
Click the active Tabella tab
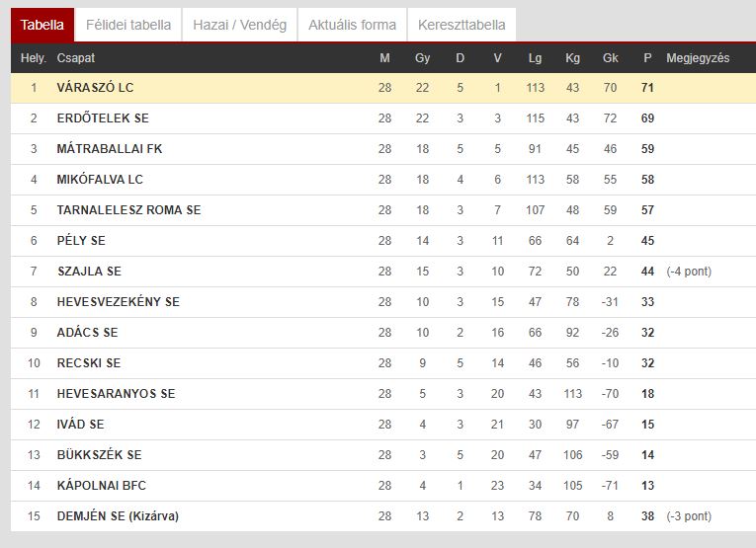coord(42,25)
